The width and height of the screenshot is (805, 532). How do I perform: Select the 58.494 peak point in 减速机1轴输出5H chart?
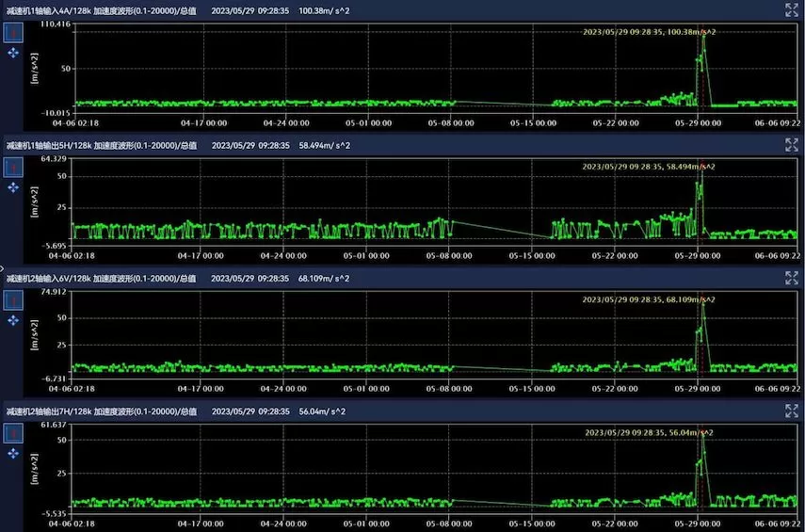tap(702, 171)
